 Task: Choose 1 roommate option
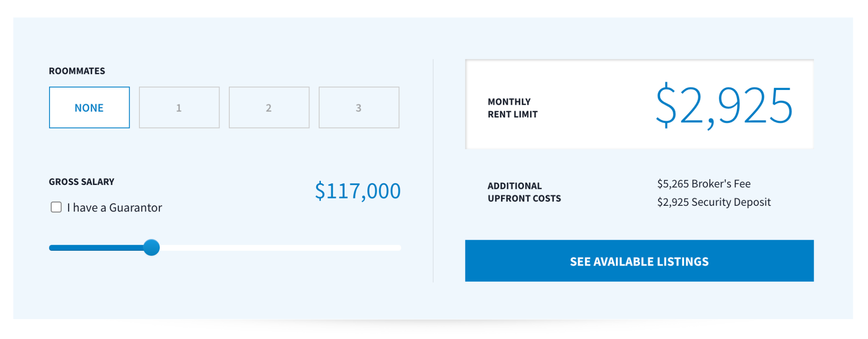(x=179, y=108)
